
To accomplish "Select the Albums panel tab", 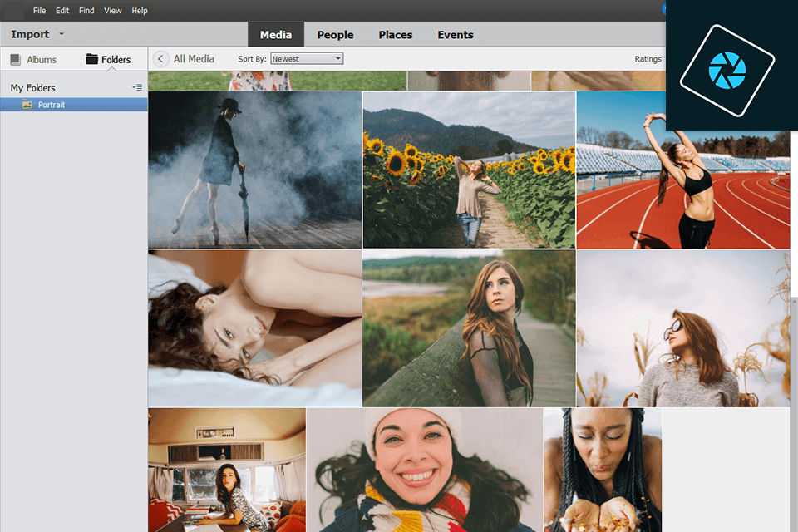I will (33, 60).
